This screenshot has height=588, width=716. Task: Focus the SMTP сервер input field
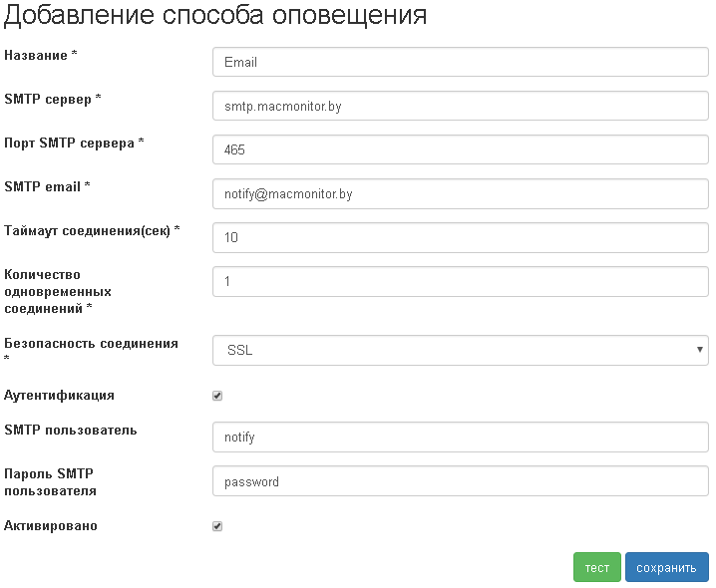point(460,106)
